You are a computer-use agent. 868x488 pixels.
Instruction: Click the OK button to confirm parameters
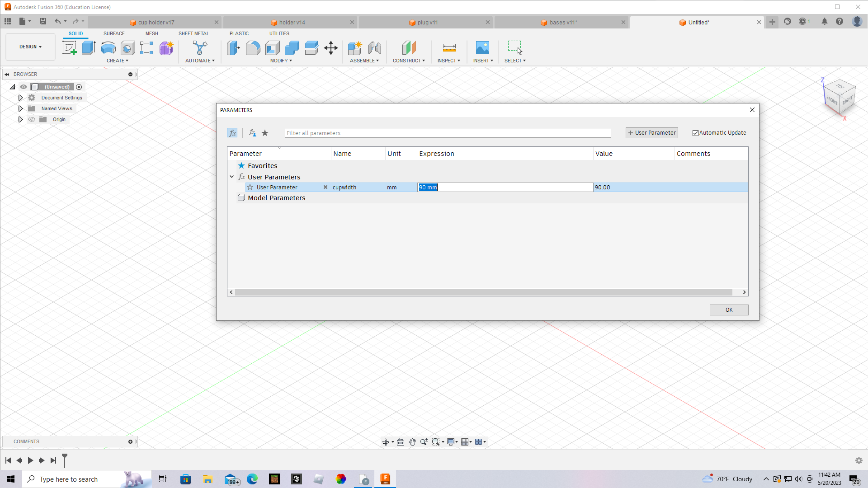[728, 310]
